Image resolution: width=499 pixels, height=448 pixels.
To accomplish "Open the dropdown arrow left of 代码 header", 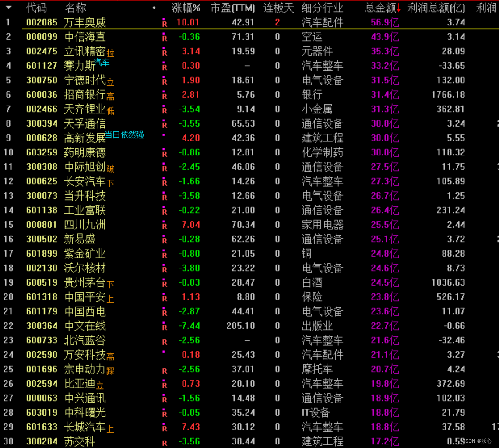I will click(x=9, y=7).
